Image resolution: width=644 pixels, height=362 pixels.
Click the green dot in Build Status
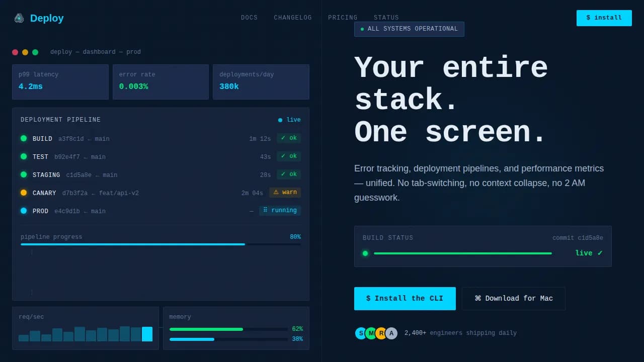(365, 253)
